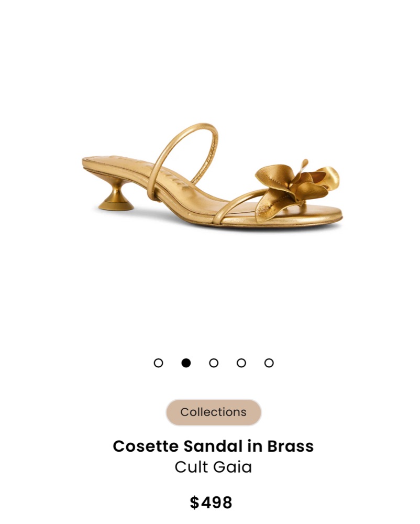Tap the $498 price label
This screenshot has width=420, height=524.
coord(211,503)
